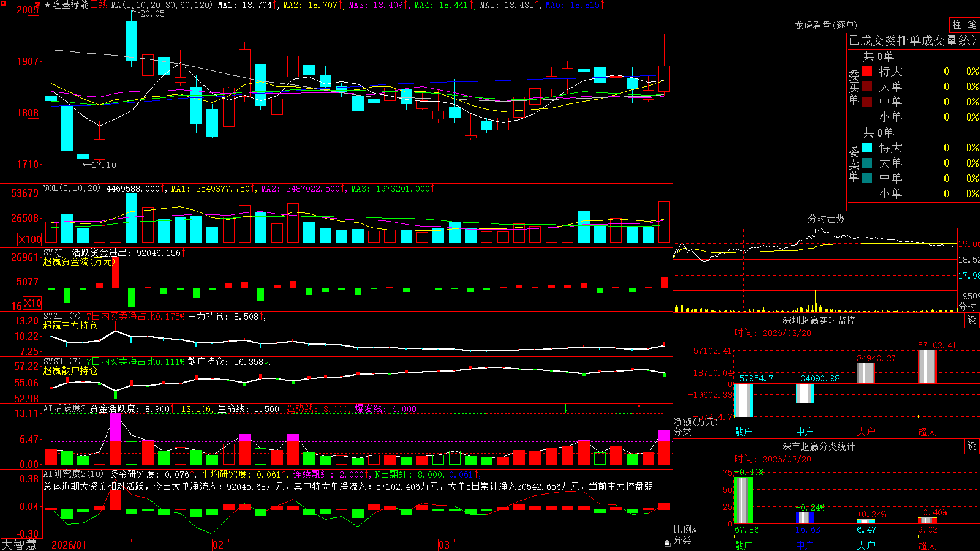Click the 大户 bar labeled 34943.27
The height and width of the screenshot is (551, 980).
866,373
